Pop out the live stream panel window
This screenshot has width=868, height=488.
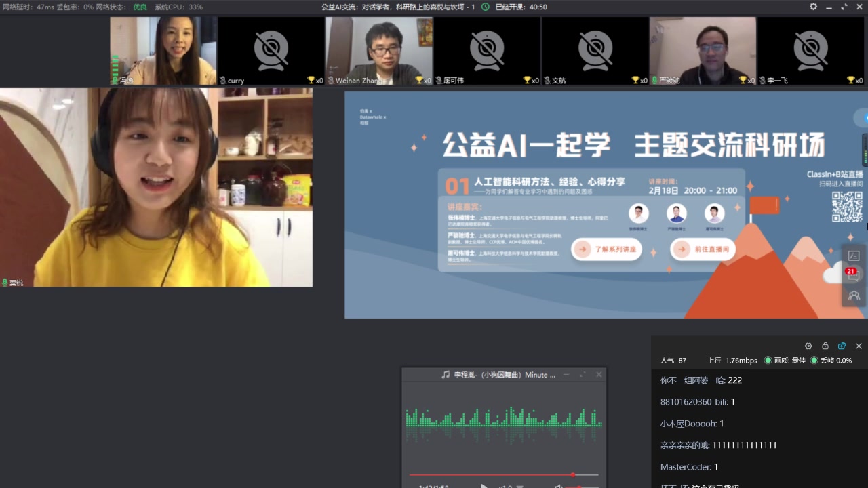[x=842, y=346]
